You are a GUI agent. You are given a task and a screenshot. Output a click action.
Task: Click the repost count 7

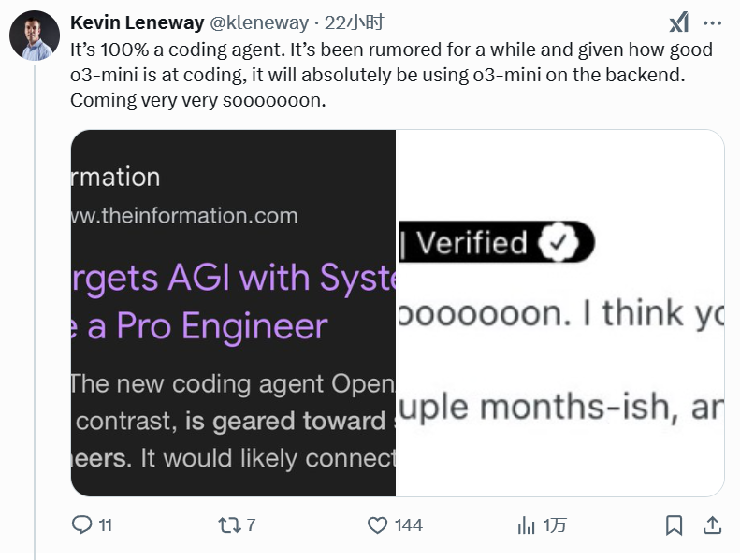point(251,525)
